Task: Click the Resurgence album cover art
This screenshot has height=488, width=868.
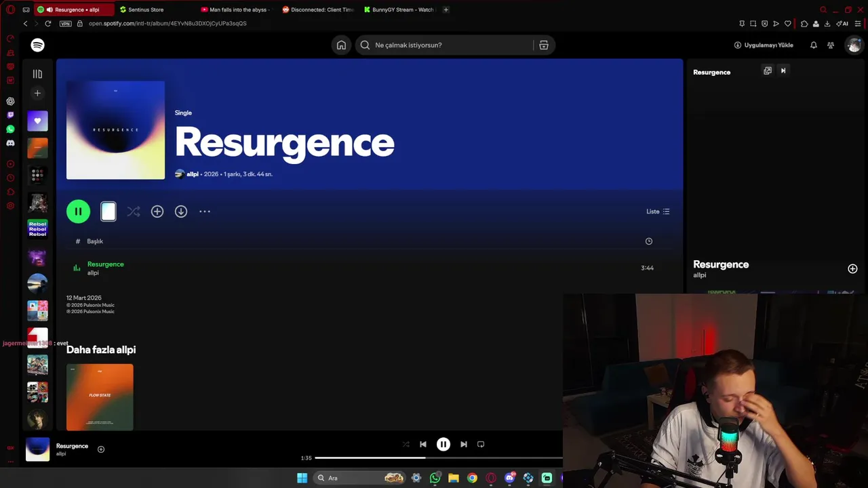Action: click(115, 130)
